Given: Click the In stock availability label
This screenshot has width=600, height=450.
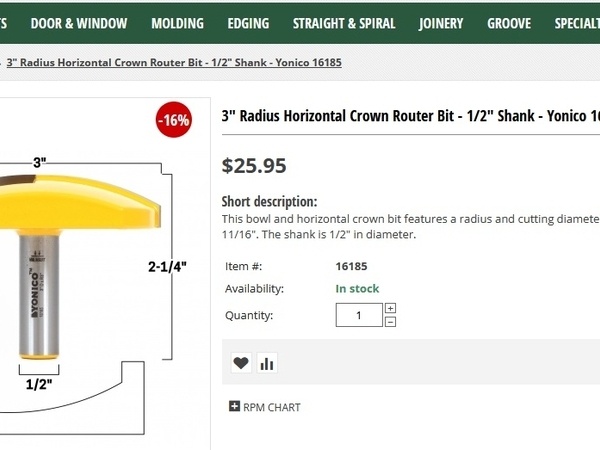Looking at the screenshot, I should click(357, 289).
